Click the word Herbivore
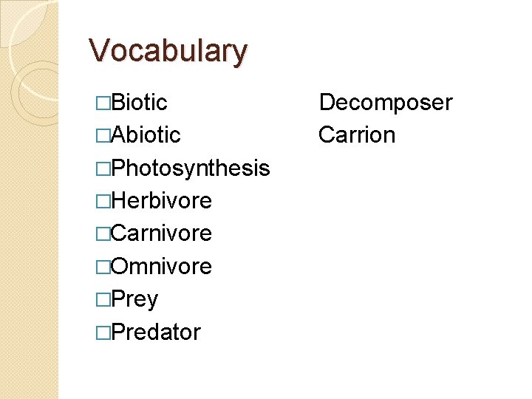Screen dimensions: 532x399 (x=162, y=200)
